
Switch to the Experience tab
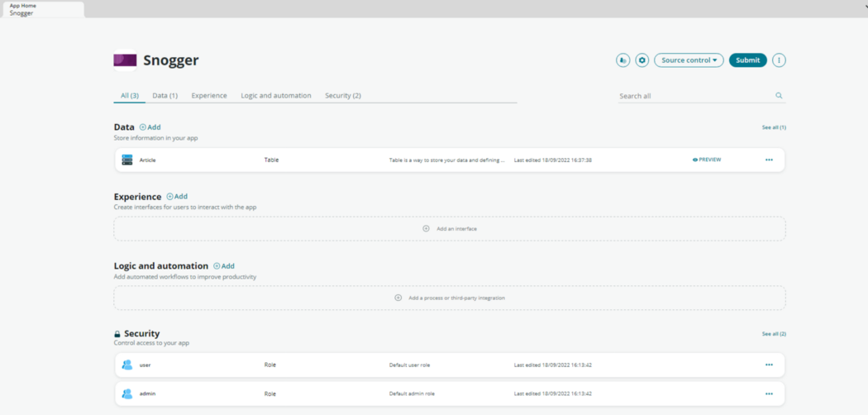pyautogui.click(x=209, y=96)
